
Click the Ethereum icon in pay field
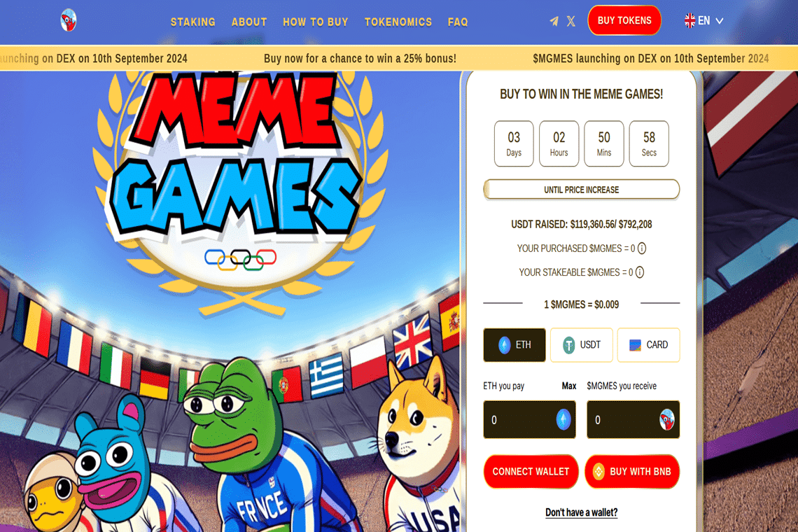[x=563, y=419]
